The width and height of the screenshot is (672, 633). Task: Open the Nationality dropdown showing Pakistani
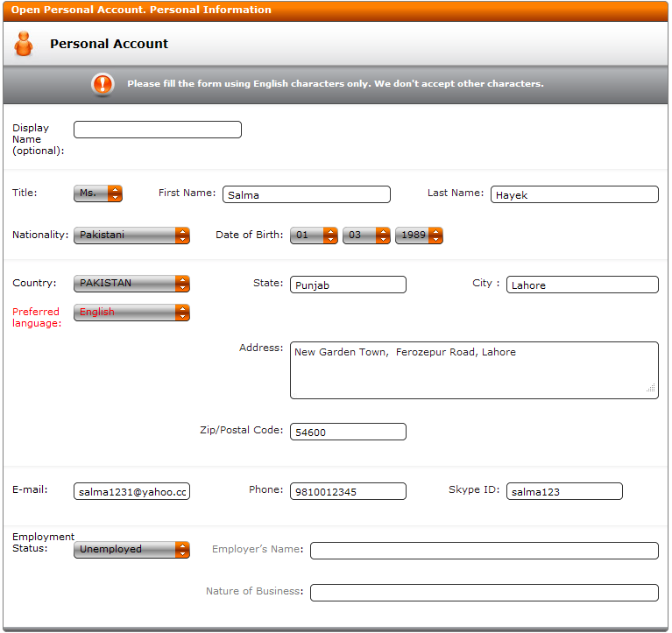(131, 236)
